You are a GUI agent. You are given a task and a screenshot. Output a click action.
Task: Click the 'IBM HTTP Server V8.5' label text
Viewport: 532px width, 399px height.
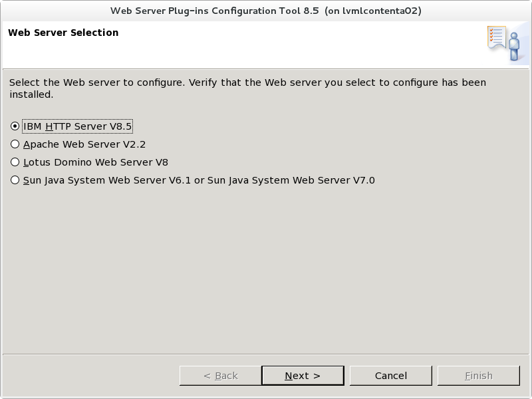click(77, 126)
